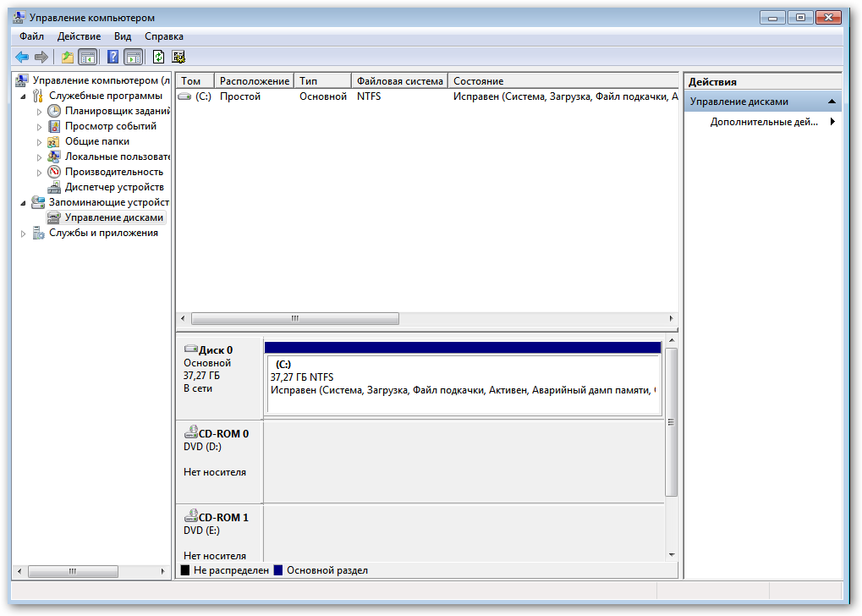Click the window title bar app icon

(19, 17)
